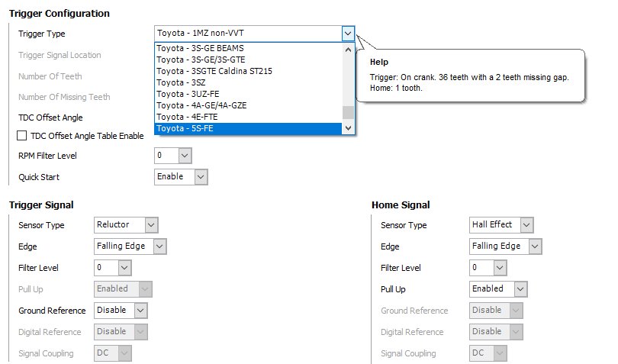The width and height of the screenshot is (618, 364).
Task: Click the Trigger Signal heading
Action: 41,205
